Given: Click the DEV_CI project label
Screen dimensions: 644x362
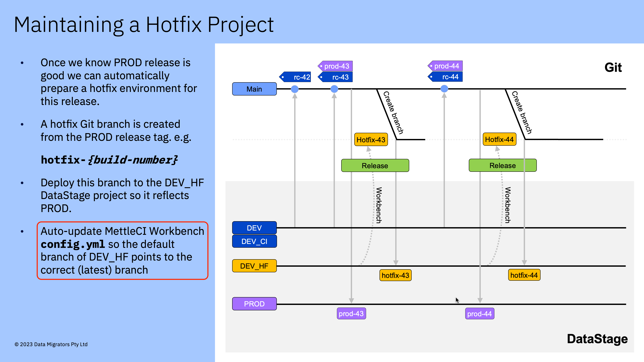Looking at the screenshot, I should click(254, 241).
